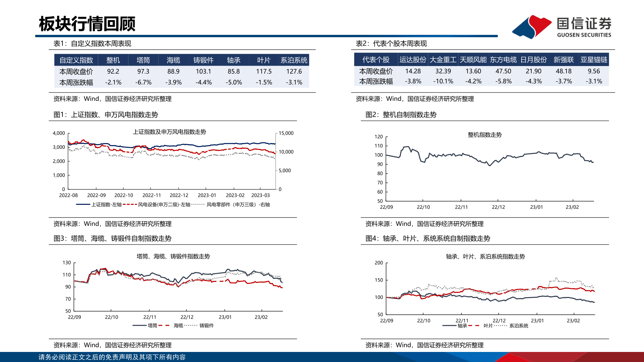Screen dimensions: 644x362
Task: Click the stock price 9.56
Action: [x=594, y=71]
